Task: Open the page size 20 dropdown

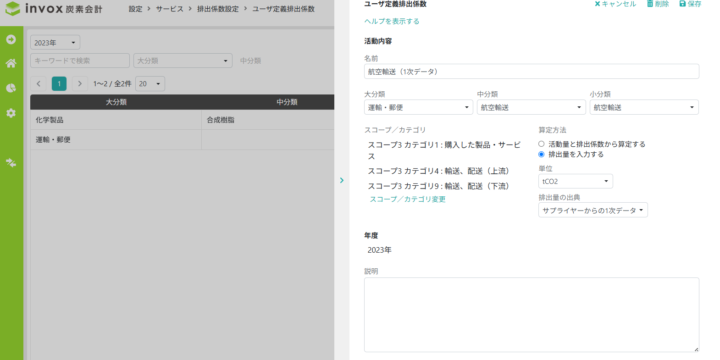Action: point(150,84)
